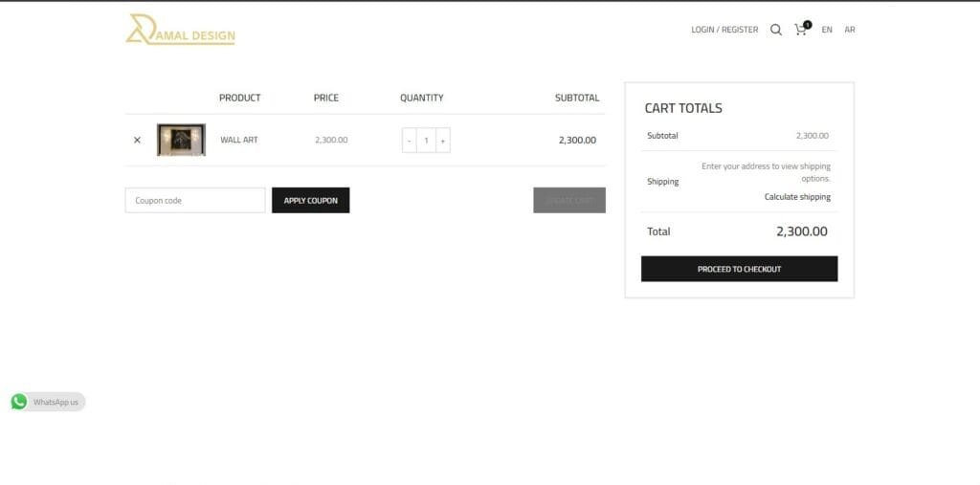Open Login / Register
Viewport: 980px width, 485px height.
[x=724, y=30]
